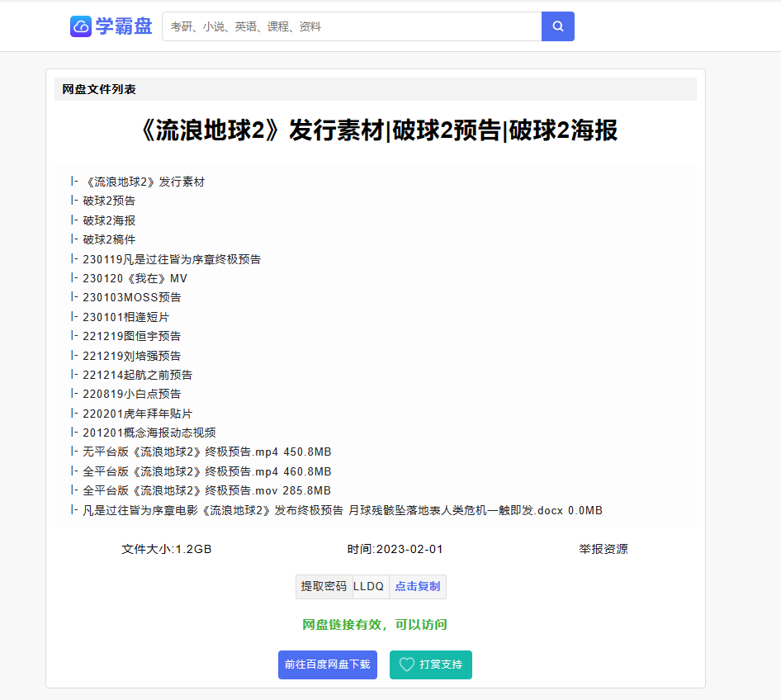Click the 学霸盘 cloud logo icon
Image resolution: width=781 pixels, height=700 pixels.
[79, 26]
